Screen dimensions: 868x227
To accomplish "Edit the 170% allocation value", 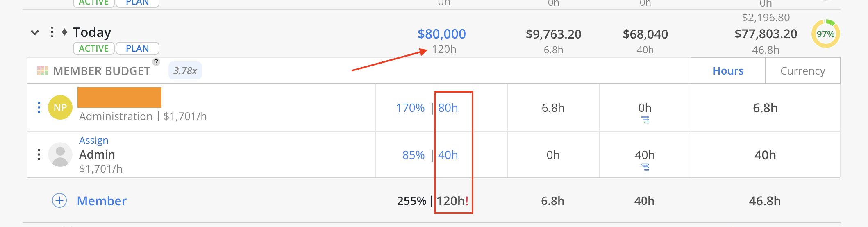I will click(x=410, y=108).
